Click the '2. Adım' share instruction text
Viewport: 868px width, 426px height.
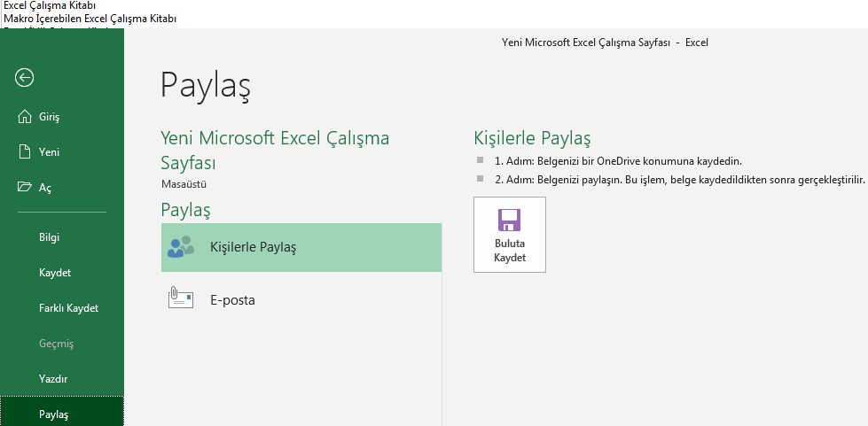point(679,179)
